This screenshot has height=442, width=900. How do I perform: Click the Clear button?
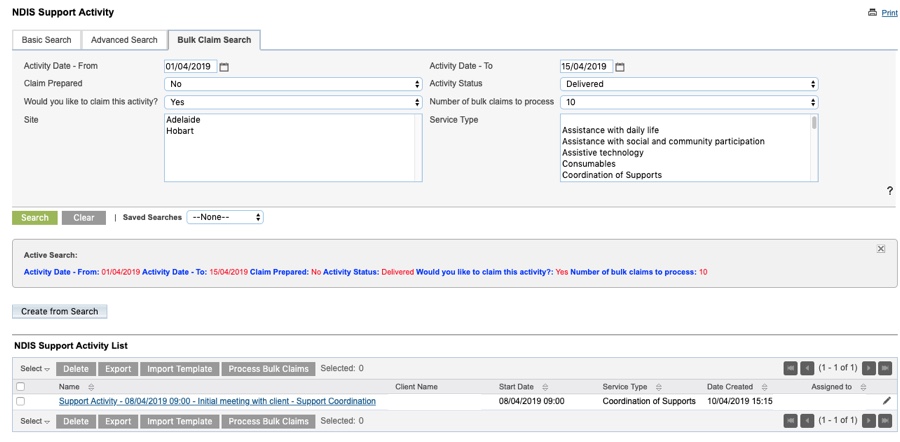(x=84, y=218)
